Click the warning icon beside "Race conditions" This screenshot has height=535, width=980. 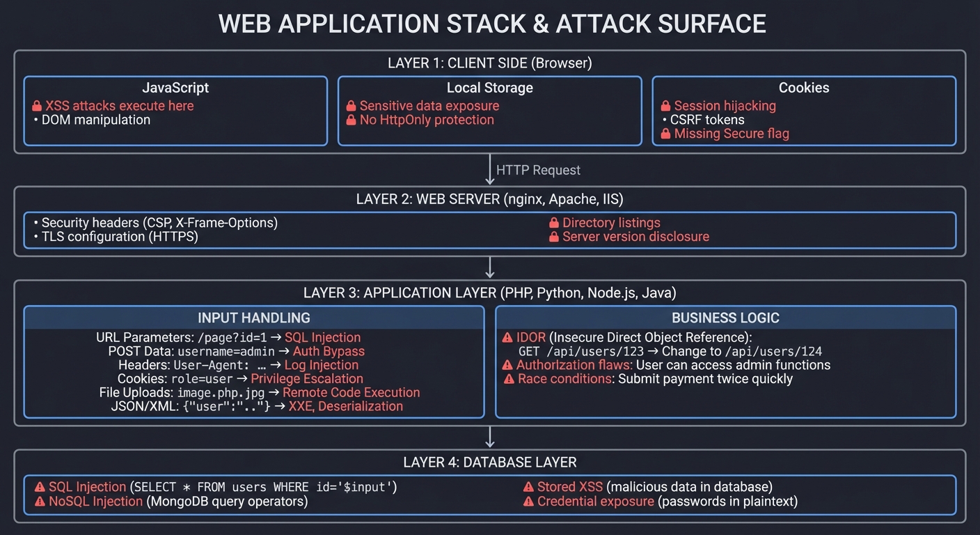507,379
